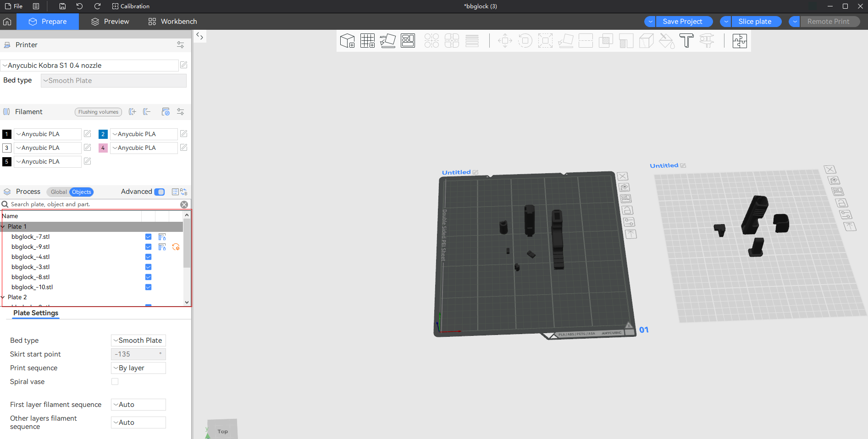Click filament 3 white color swatch

[x=6, y=148]
